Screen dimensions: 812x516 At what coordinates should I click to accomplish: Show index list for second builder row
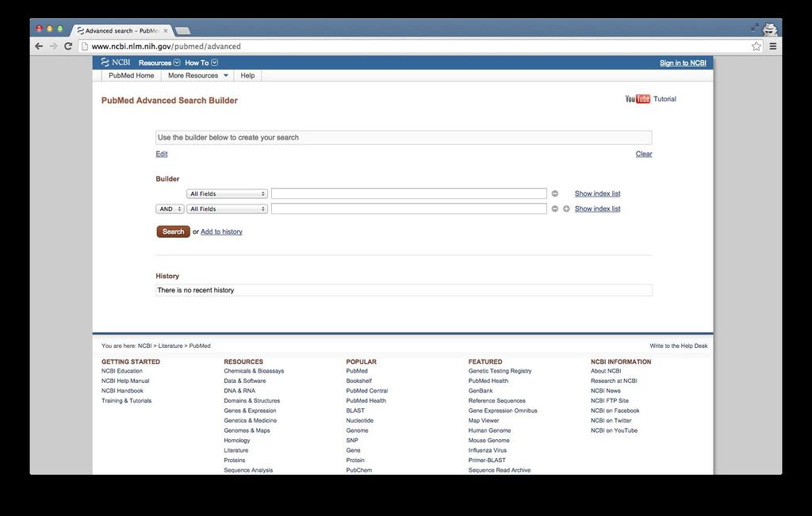pos(597,208)
